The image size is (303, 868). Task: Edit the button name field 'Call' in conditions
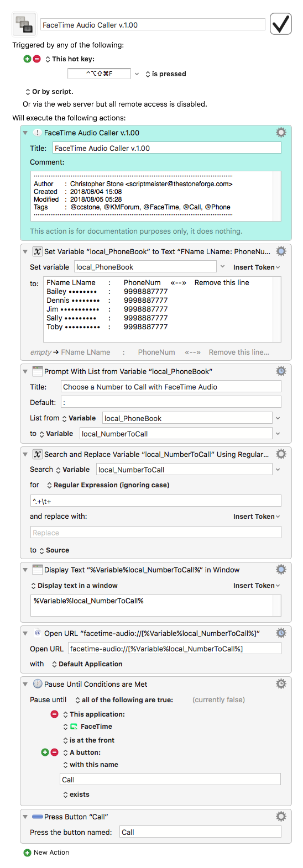pyautogui.click(x=170, y=780)
